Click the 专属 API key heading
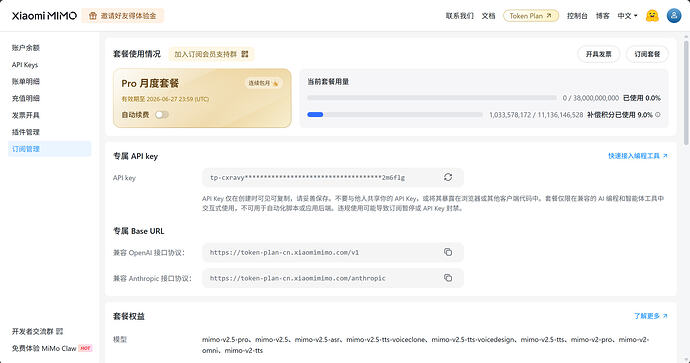The image size is (690, 363). pyautogui.click(x=136, y=156)
